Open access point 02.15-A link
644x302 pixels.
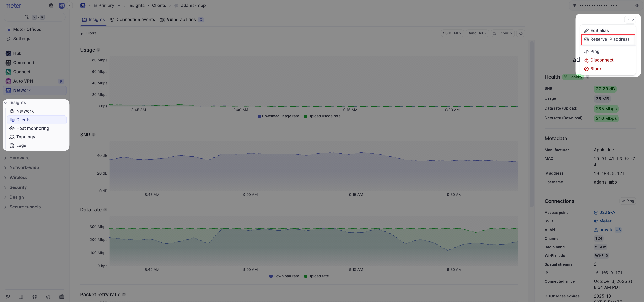607,213
